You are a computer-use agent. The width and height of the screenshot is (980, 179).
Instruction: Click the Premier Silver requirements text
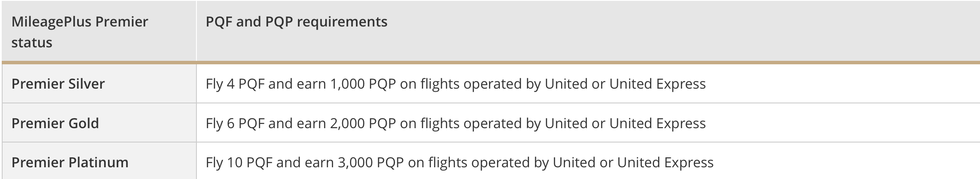[455, 84]
